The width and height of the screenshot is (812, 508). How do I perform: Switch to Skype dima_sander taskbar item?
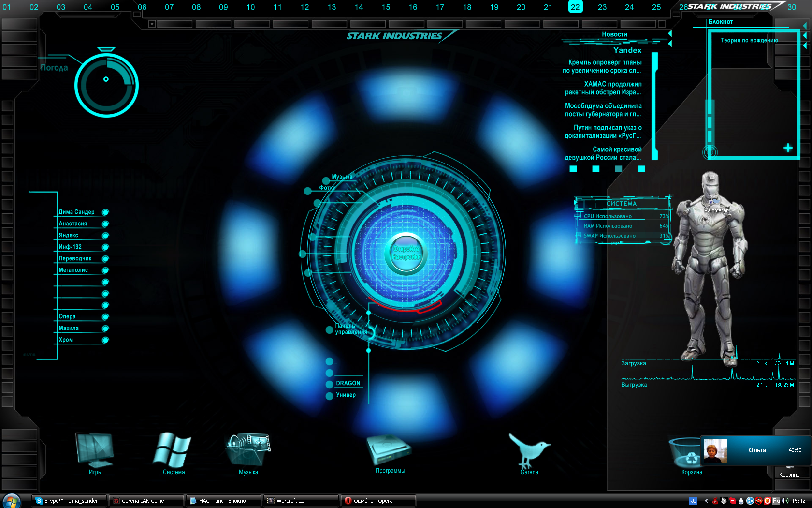click(69, 501)
